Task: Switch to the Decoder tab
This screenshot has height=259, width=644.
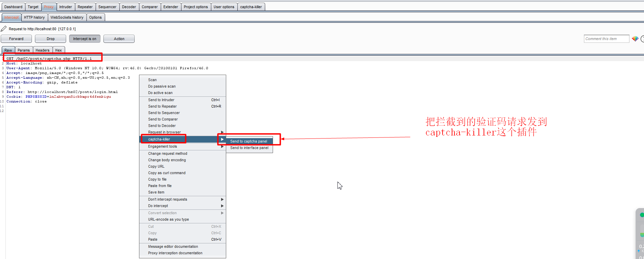Action: [129, 7]
